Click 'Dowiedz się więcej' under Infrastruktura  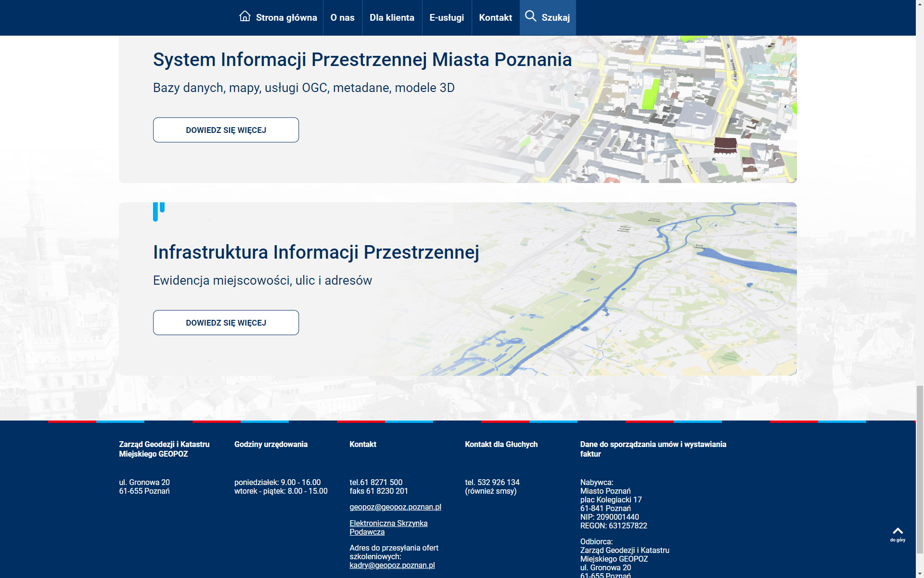click(226, 323)
